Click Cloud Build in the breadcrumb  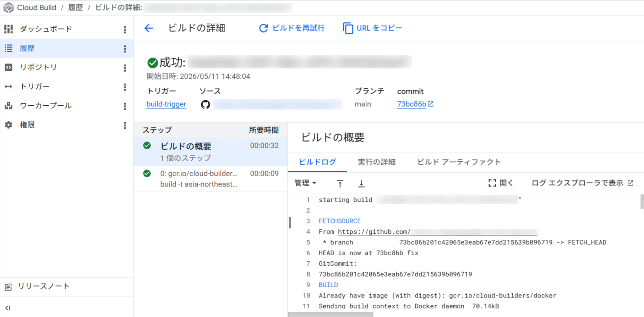click(37, 8)
